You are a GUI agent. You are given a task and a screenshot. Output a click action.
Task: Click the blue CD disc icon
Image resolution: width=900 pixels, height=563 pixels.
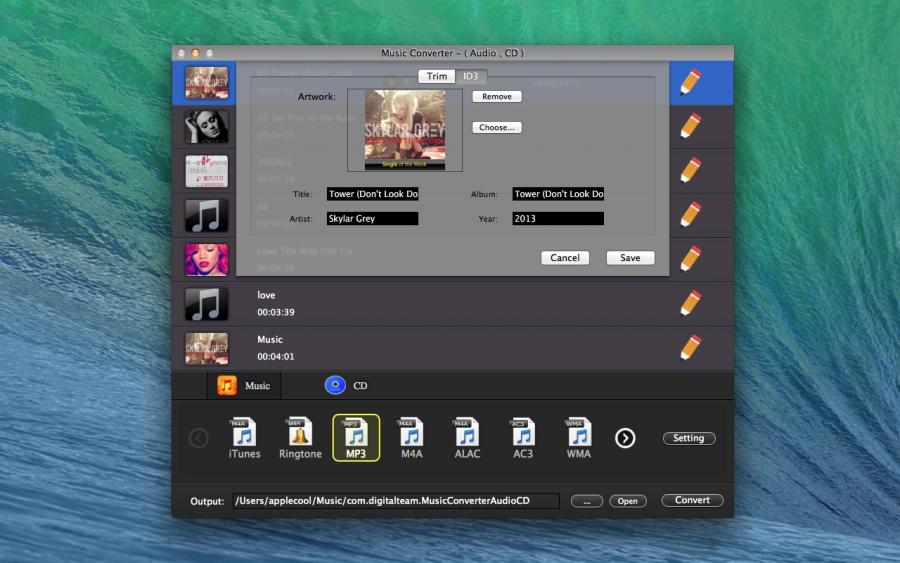pos(335,385)
